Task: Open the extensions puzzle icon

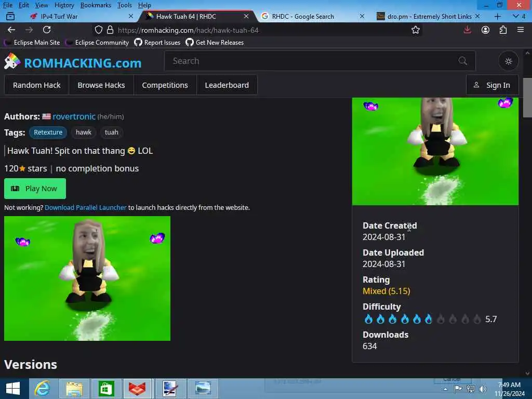Action: click(503, 30)
